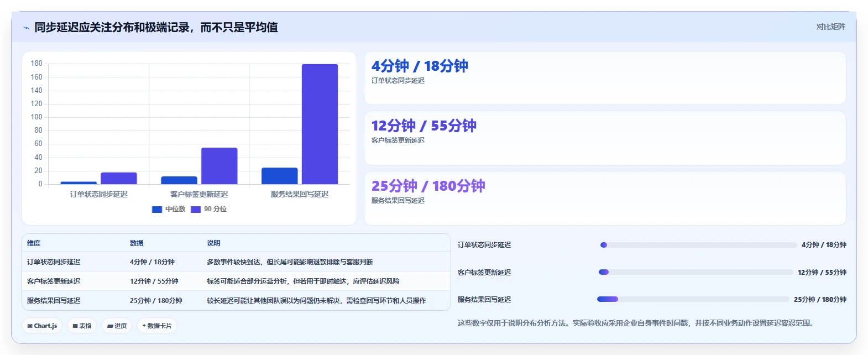
Task: Click the blue icon beside the header title
Action: pos(26,28)
